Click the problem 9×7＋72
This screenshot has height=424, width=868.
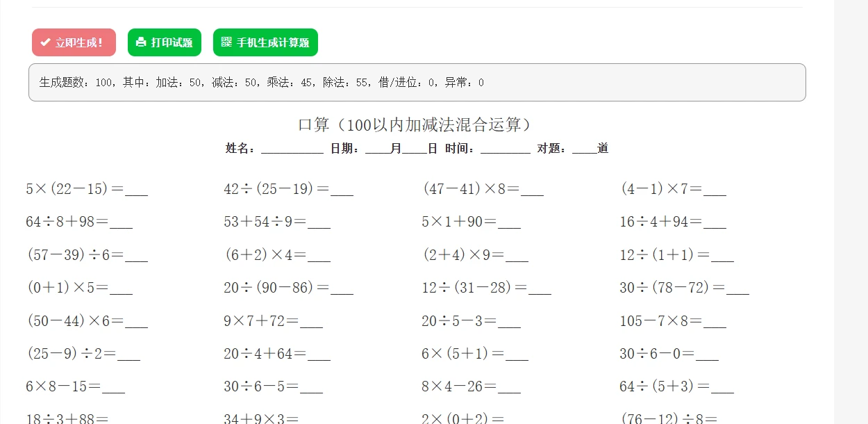coord(261,321)
